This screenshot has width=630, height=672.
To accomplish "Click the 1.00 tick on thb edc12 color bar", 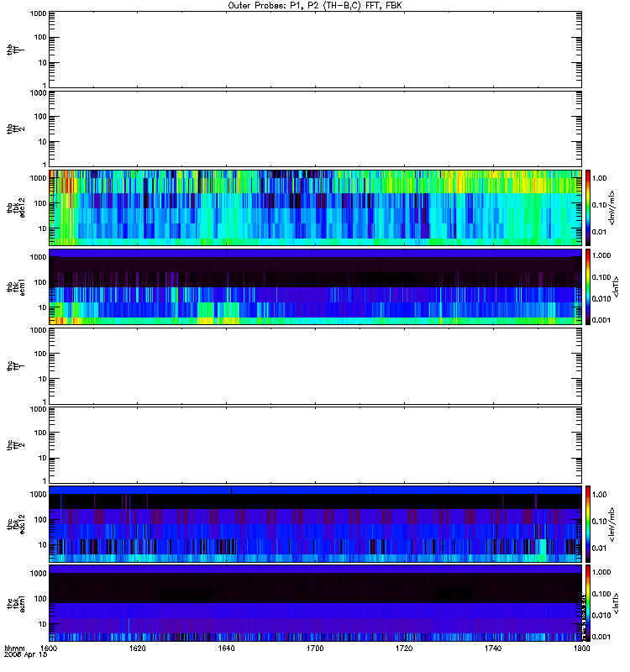I will pos(600,178).
